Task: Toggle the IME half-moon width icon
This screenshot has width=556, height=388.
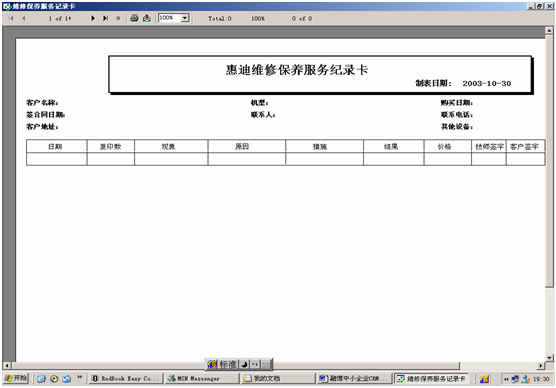Action: coord(245,364)
